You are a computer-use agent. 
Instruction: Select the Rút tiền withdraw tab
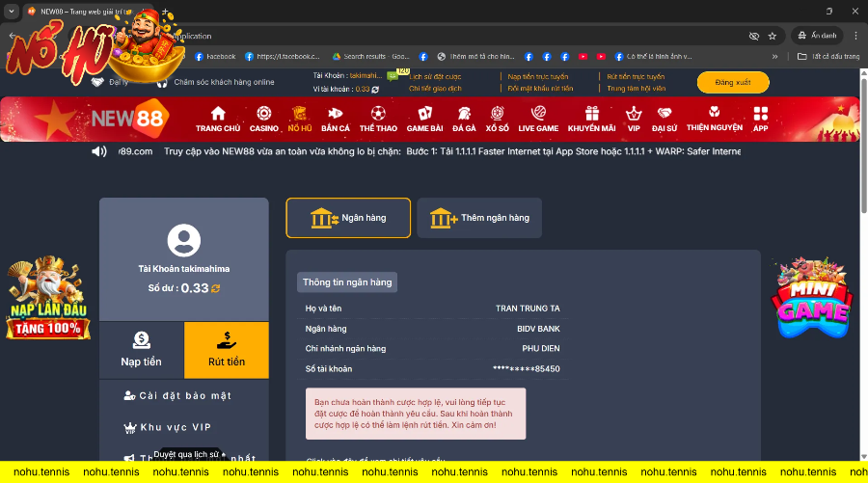tap(227, 350)
